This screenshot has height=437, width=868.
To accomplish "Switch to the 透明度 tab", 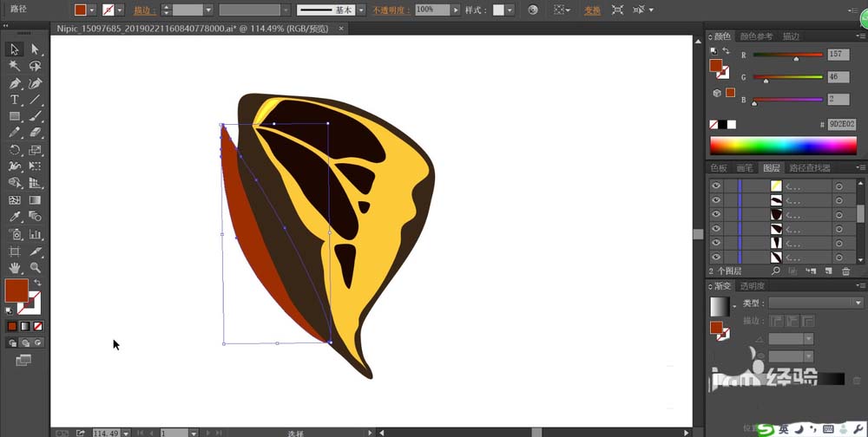I will 753,286.
